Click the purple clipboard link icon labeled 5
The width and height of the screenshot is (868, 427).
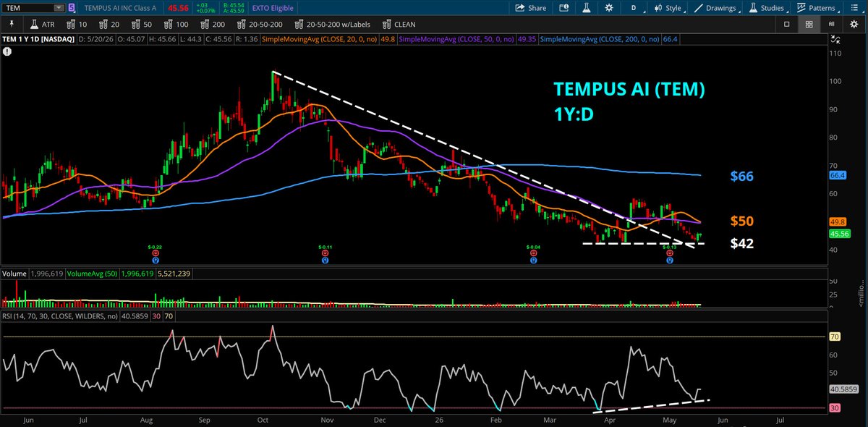tap(70, 8)
